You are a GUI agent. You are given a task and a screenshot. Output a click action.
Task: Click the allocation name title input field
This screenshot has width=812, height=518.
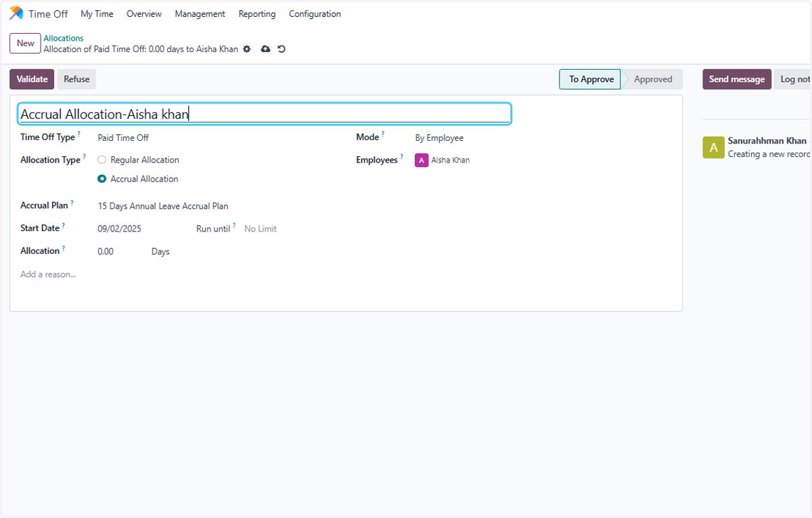(x=265, y=114)
